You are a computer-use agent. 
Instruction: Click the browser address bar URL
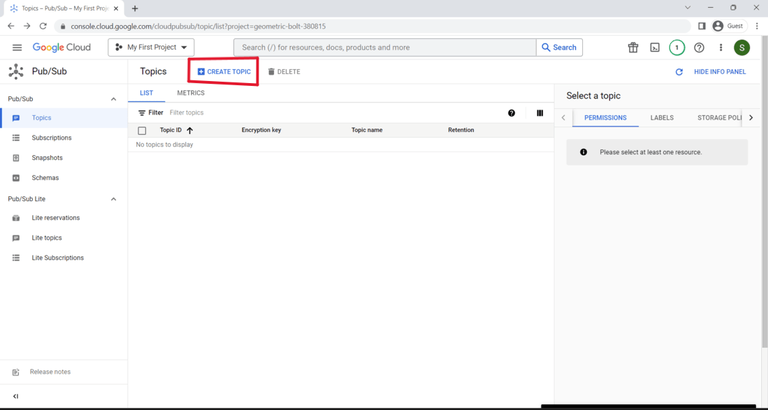(198, 26)
